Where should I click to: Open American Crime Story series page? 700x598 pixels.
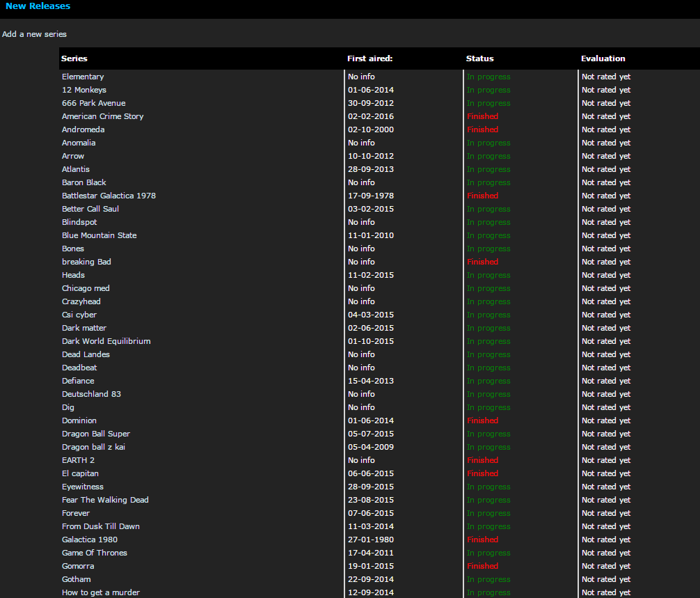(103, 116)
